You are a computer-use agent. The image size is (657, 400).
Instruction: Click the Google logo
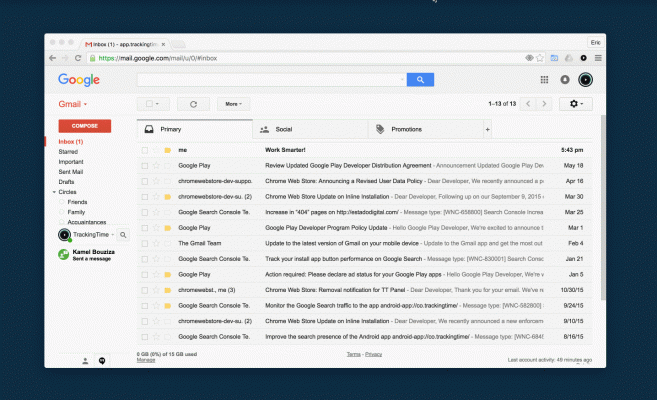click(x=79, y=80)
